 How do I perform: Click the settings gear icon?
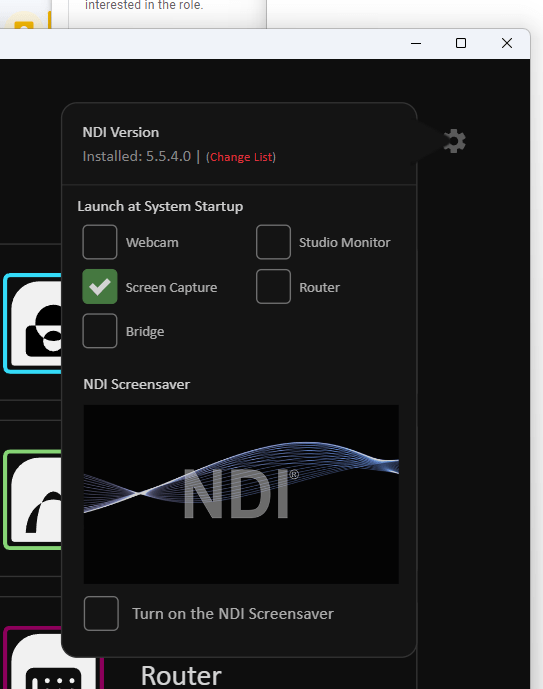tap(454, 141)
